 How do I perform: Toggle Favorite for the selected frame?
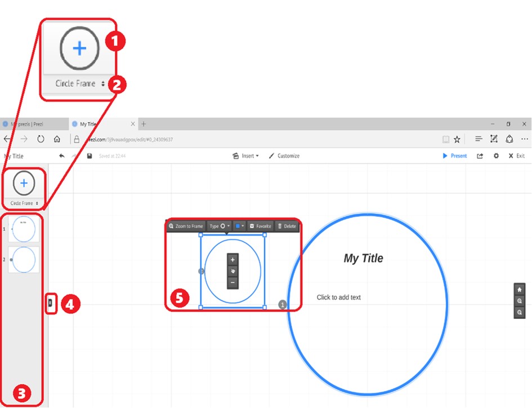[x=260, y=226]
